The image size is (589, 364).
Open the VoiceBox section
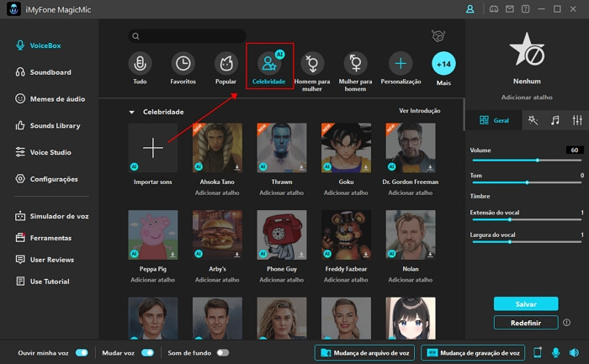(x=39, y=45)
